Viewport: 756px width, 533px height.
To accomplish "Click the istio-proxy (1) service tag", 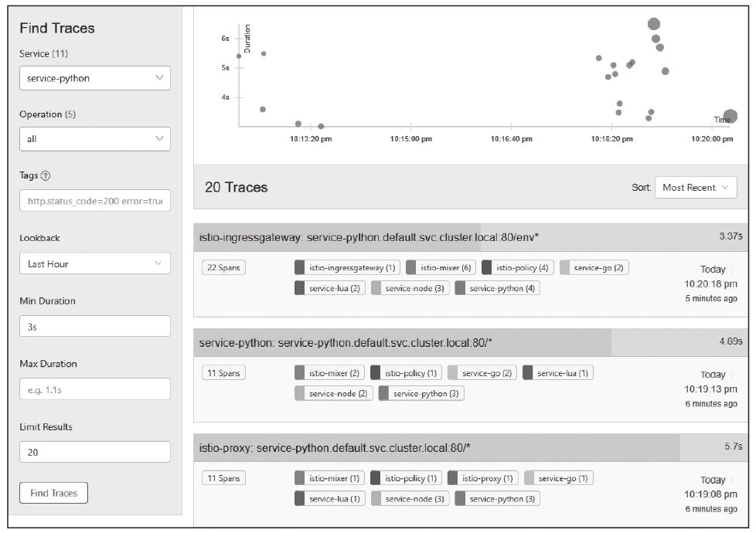I will 482,478.
